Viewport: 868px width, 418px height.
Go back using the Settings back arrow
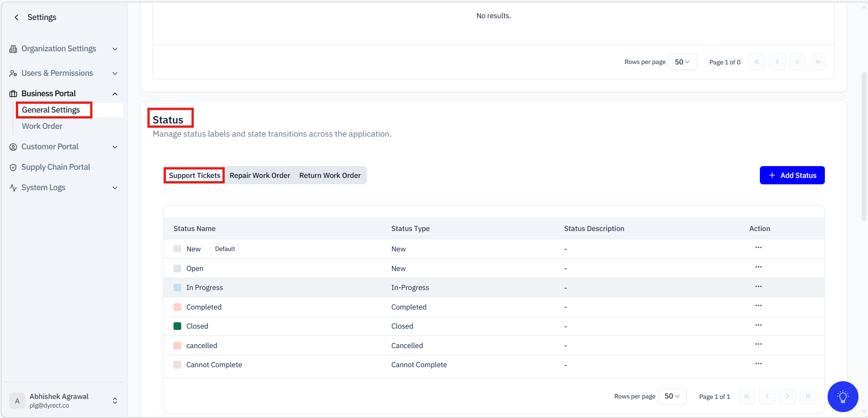coord(17,17)
